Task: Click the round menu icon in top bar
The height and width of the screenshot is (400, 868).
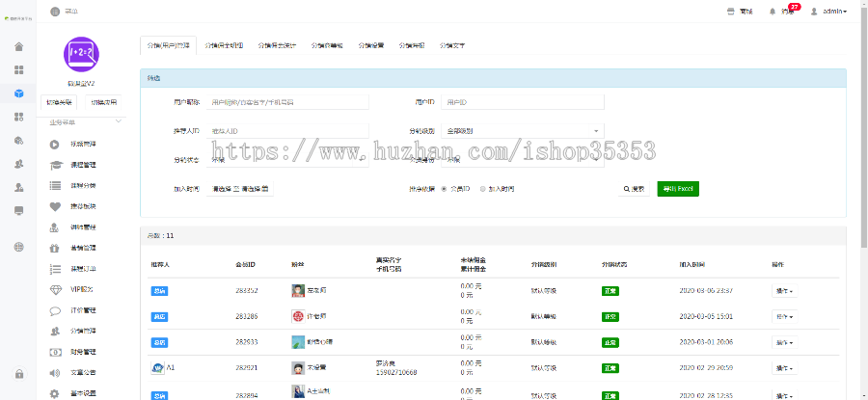Action: (x=55, y=11)
